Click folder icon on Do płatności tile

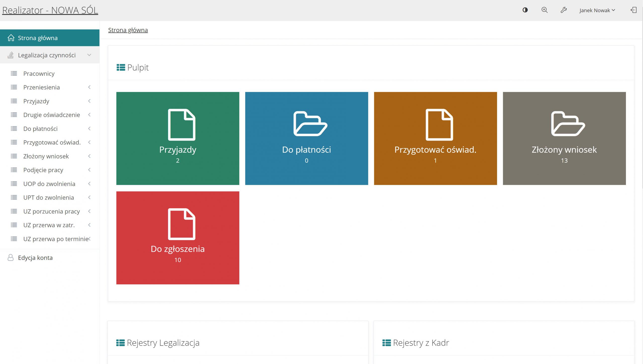pos(310,124)
